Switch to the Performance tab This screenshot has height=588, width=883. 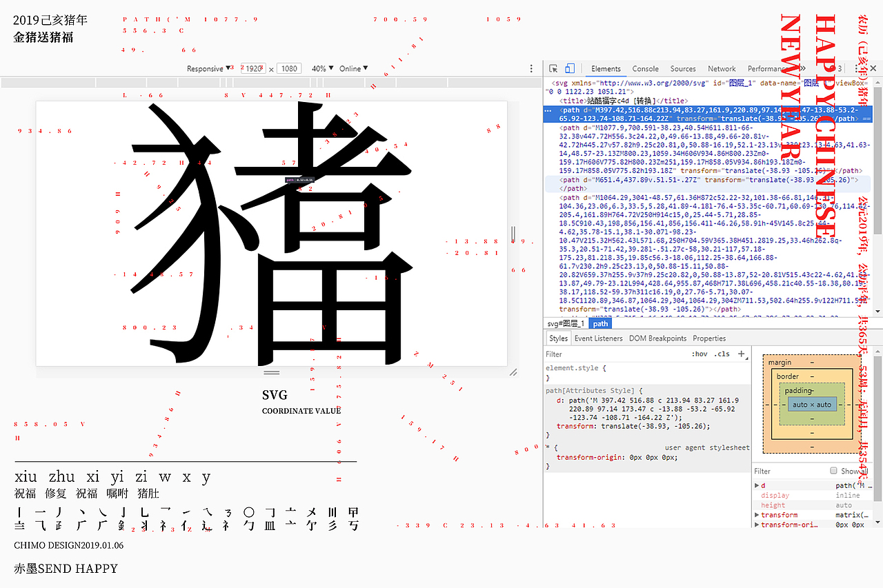(767, 69)
